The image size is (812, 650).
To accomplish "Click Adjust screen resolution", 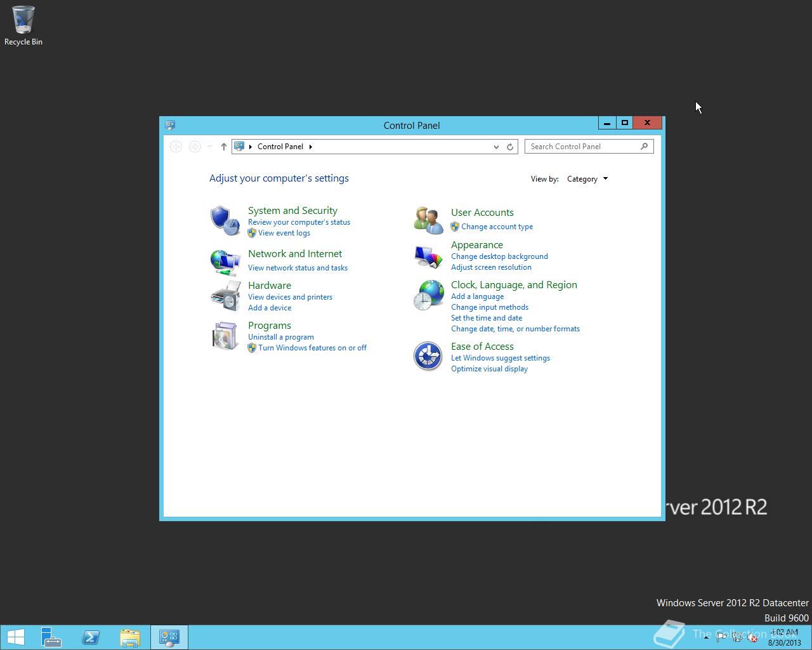I will coord(491,267).
